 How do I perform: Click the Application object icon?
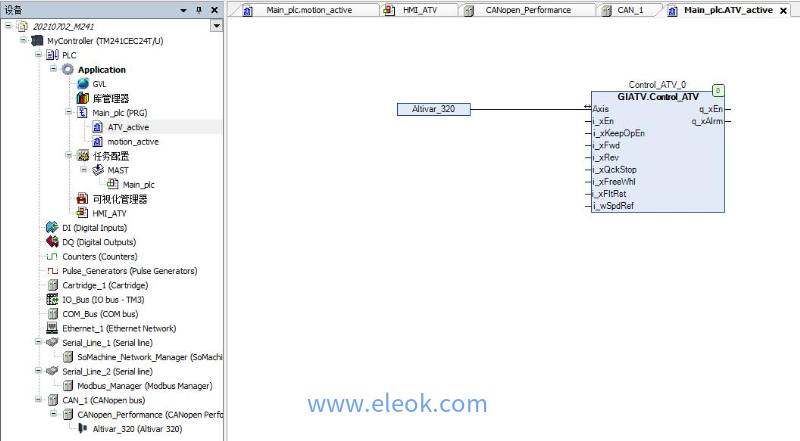point(68,69)
